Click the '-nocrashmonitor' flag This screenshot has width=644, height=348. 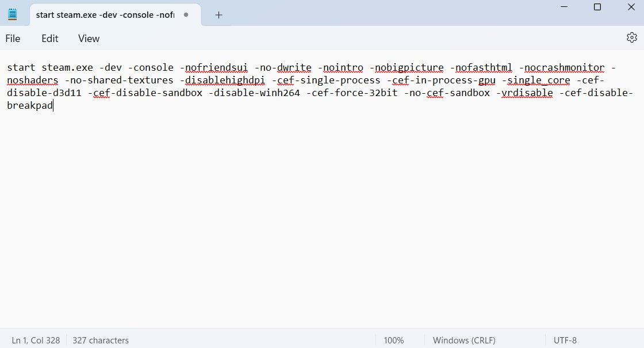(562, 67)
